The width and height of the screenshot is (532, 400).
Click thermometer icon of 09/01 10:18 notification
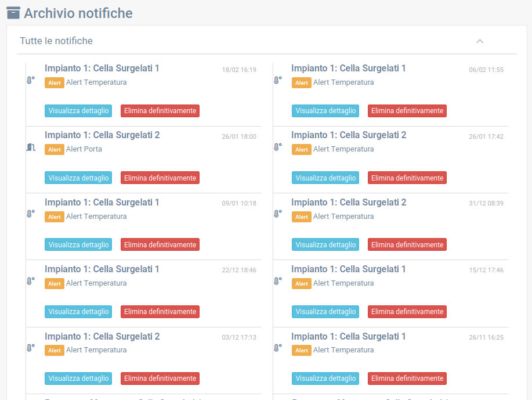coord(30,214)
